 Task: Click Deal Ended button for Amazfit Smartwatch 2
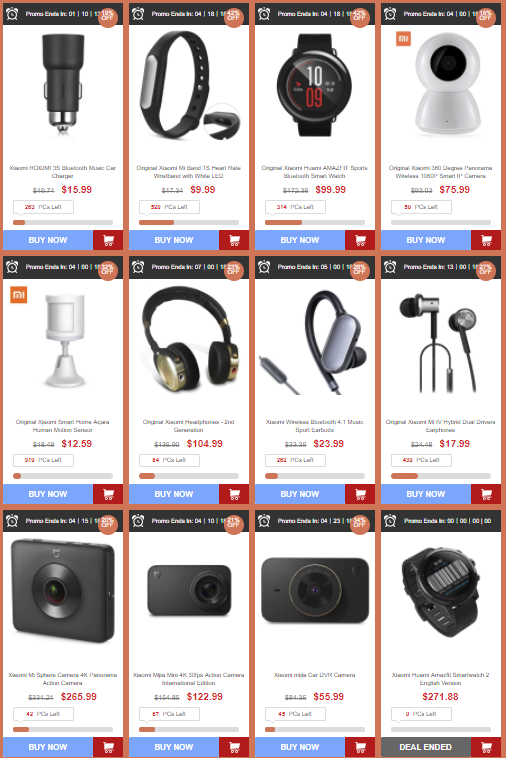coord(426,747)
